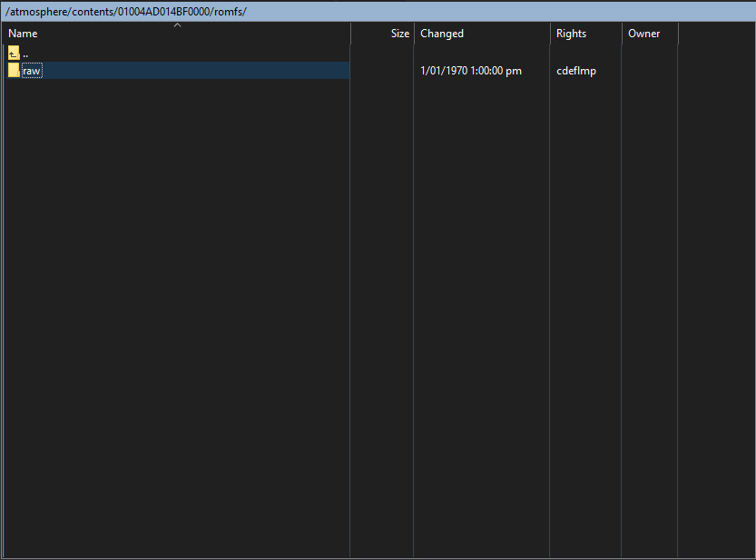Screen dimensions: 756x560
Task: Click the divider between Rights and Owner headers
Action: [x=622, y=34]
